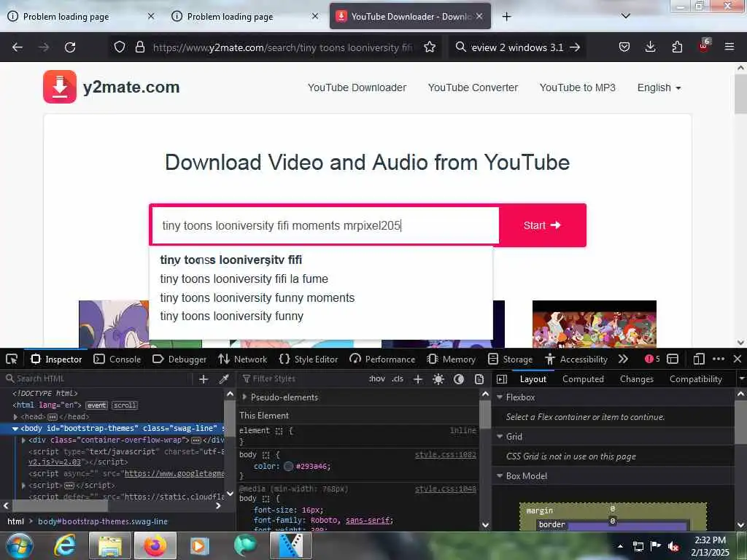The width and height of the screenshot is (747, 560).
Task: Go back to the previous page
Action: (x=18, y=47)
